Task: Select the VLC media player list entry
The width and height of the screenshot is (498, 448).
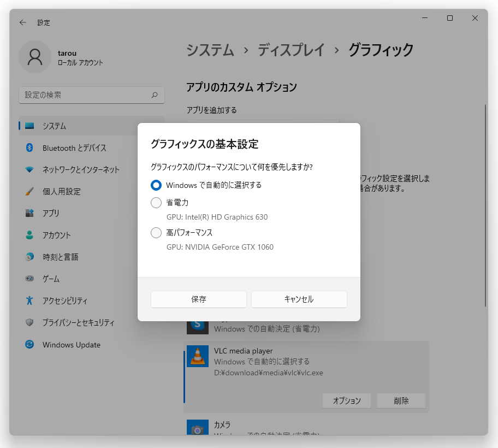Action: click(x=306, y=377)
